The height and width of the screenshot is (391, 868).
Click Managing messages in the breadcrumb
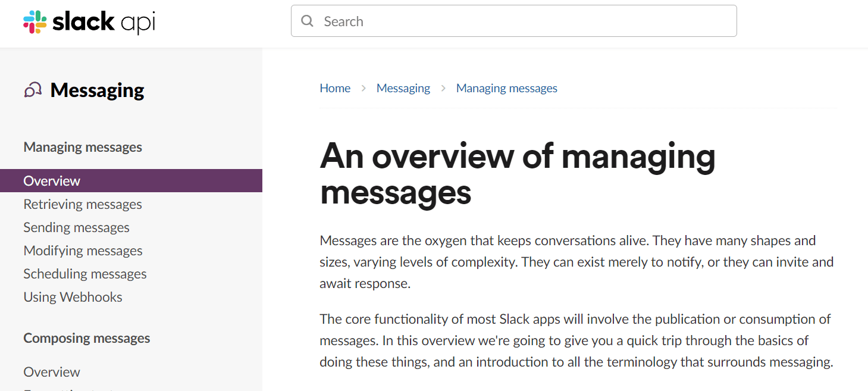506,87
